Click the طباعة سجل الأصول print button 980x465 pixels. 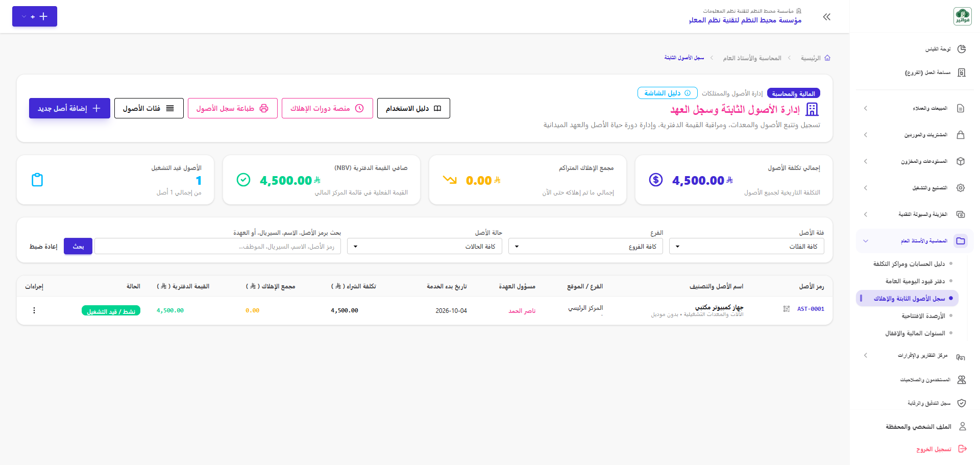[233, 108]
